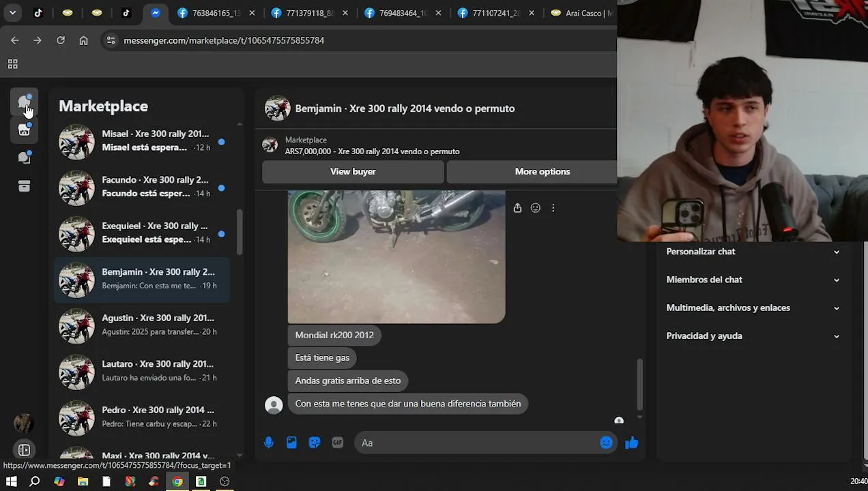Screen dimensions: 868x491
Task: Open Facundo's Xre 300 rally conversation
Action: pyautogui.click(x=142, y=187)
